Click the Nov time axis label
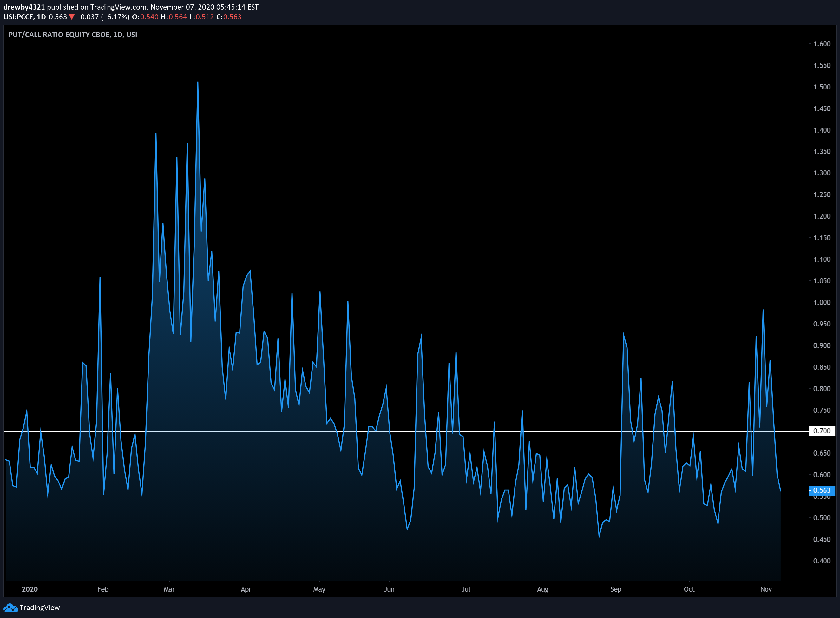840x618 pixels. 766,589
